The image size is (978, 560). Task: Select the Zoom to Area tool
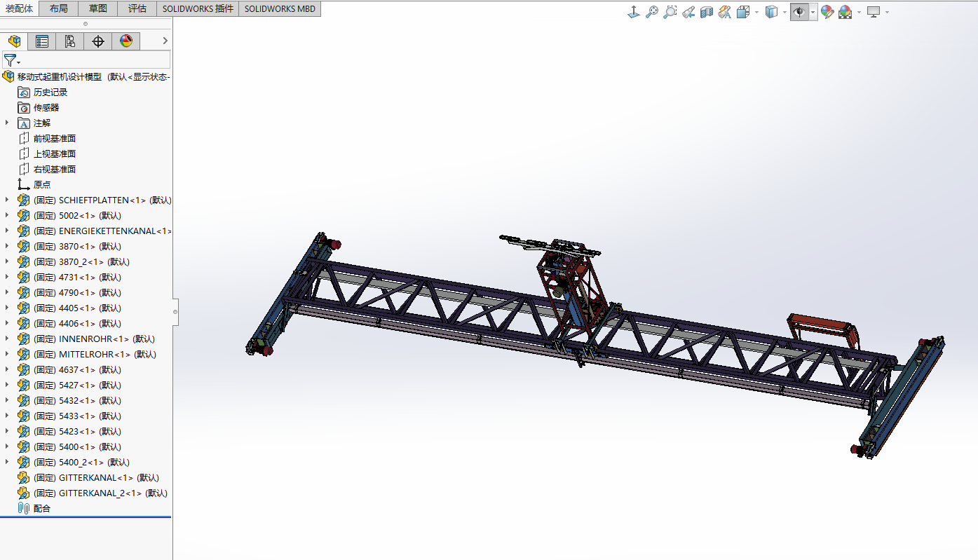click(670, 12)
